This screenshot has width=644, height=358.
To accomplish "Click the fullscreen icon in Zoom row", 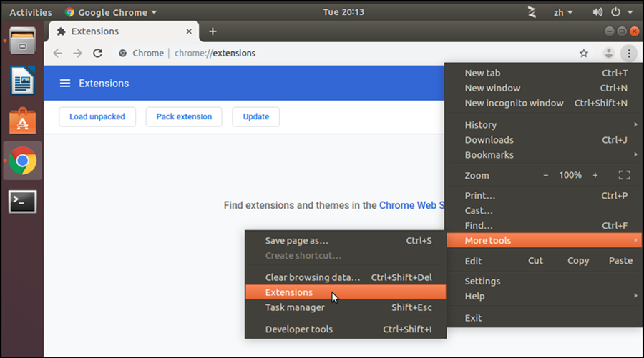I will (624, 175).
